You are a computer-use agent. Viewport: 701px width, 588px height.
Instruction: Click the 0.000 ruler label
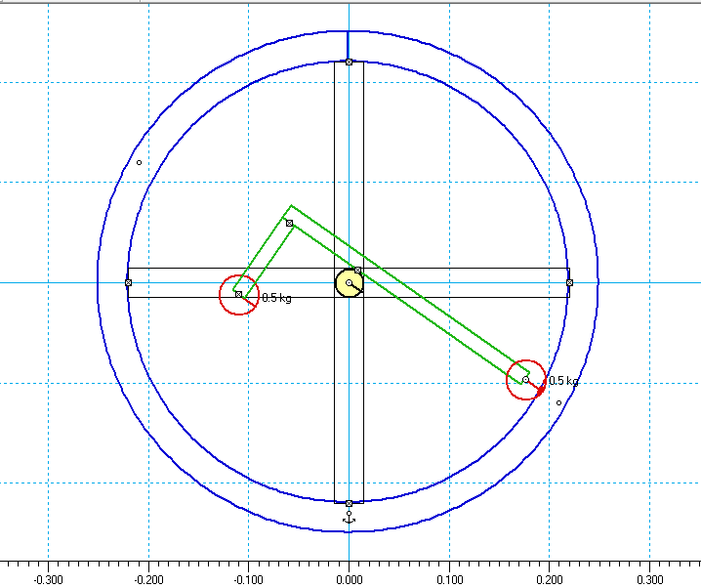click(350, 580)
